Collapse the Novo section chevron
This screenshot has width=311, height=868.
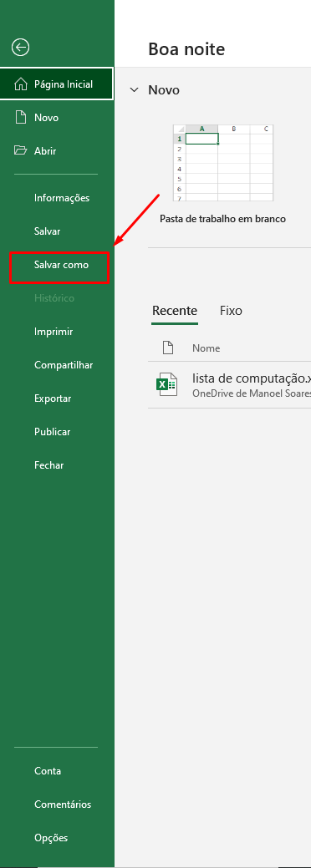point(134,89)
